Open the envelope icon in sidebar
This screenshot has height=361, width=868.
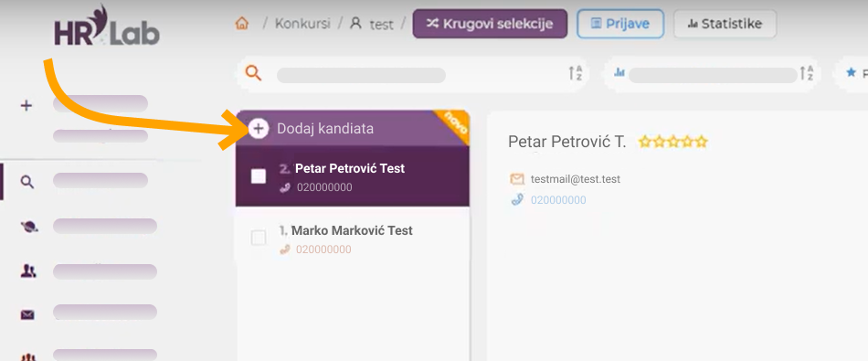coord(27,315)
